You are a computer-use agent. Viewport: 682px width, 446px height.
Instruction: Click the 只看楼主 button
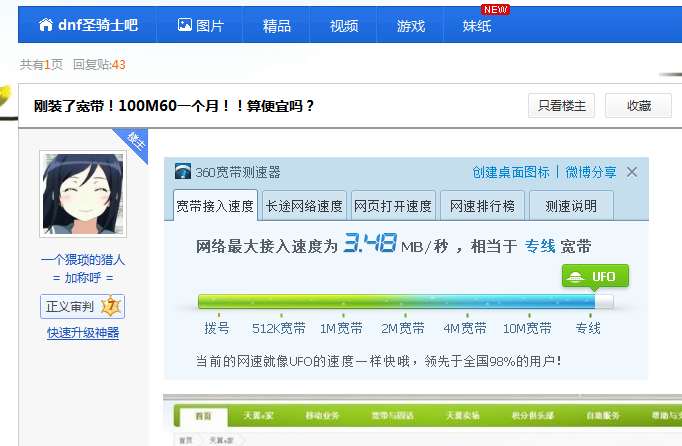coord(561,105)
